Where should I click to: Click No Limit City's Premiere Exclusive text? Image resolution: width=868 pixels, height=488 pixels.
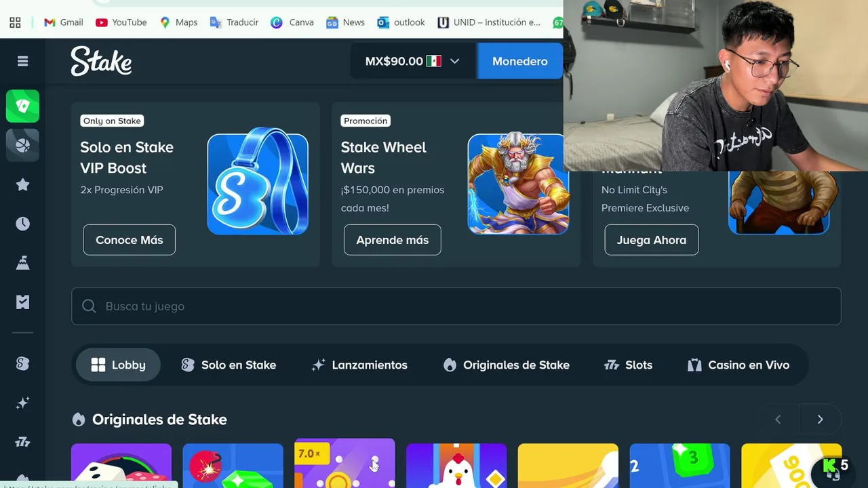coord(645,199)
